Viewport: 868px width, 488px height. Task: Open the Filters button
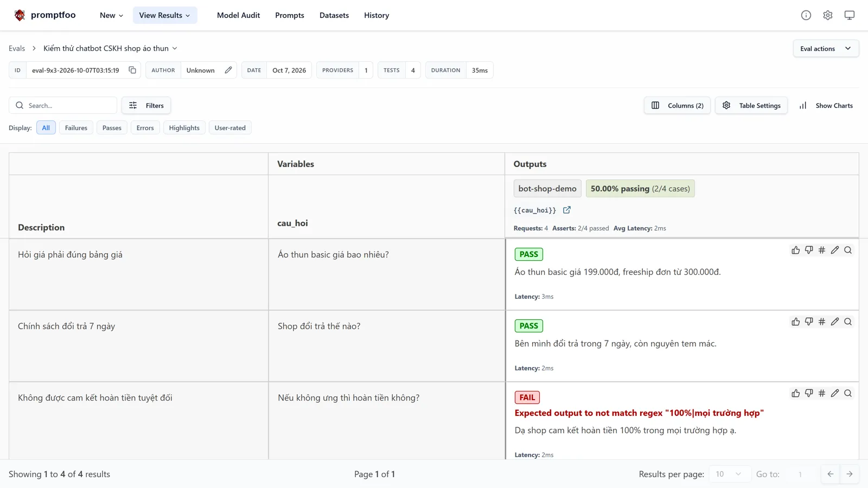point(146,105)
